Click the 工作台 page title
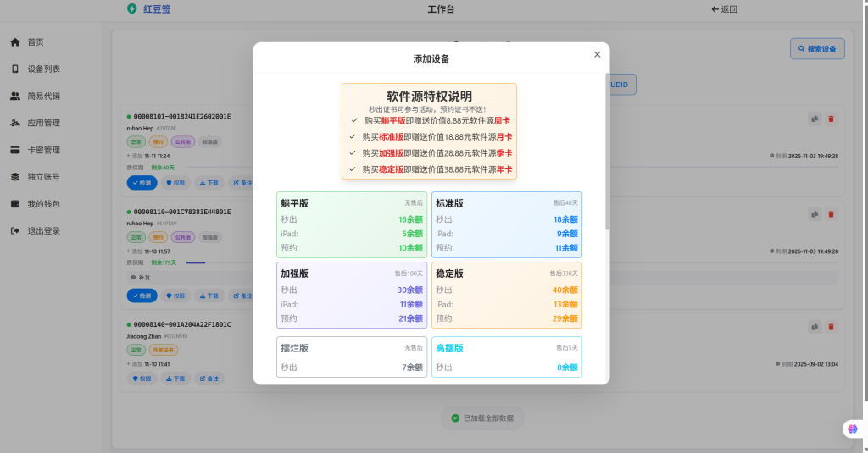Screen dimensions: 868x453 point(441,9)
